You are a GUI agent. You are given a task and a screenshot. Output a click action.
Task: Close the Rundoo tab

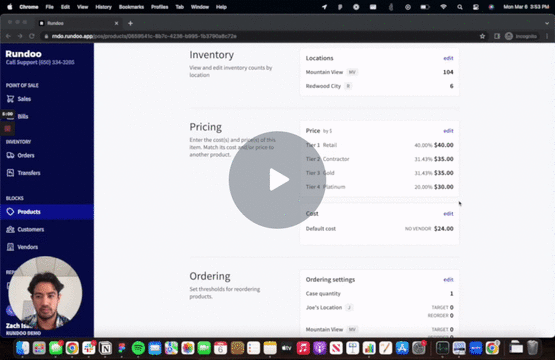116,23
